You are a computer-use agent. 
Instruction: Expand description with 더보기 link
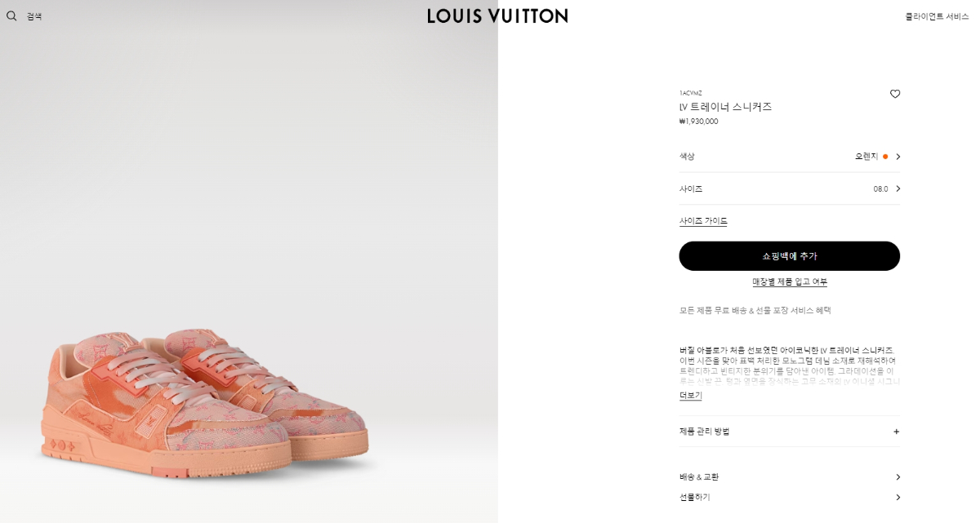pyautogui.click(x=691, y=396)
